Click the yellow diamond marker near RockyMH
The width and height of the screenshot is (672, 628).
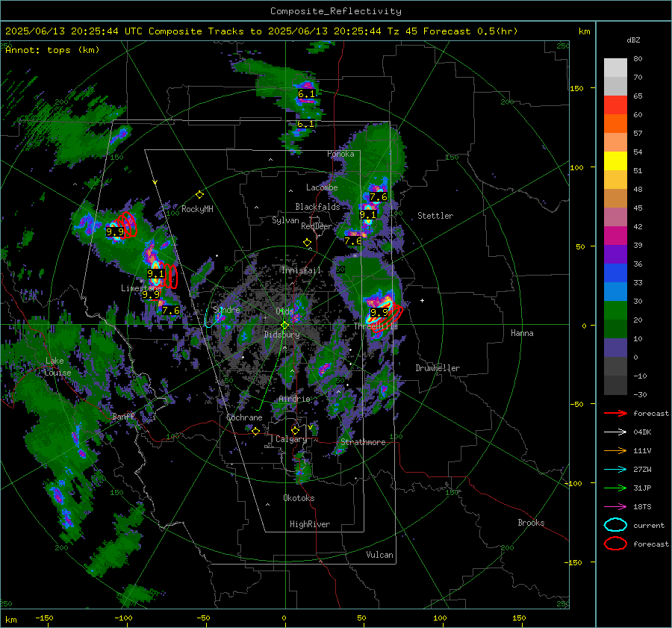tap(199, 195)
